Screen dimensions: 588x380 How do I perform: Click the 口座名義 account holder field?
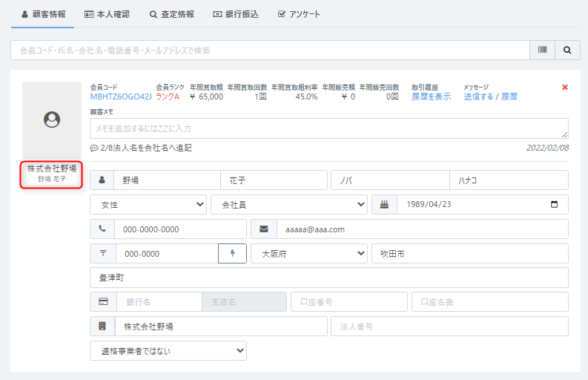pyautogui.click(x=490, y=302)
